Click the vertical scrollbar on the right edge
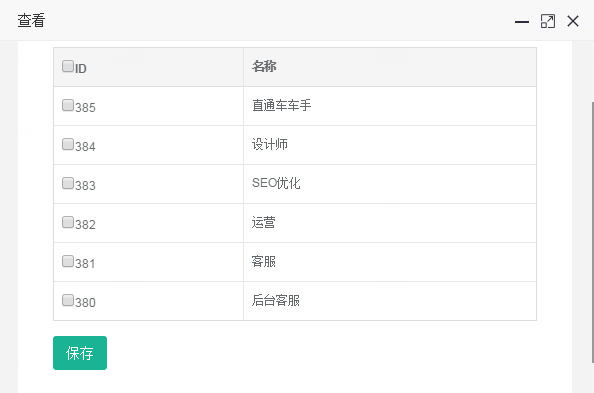The image size is (594, 393). (592, 232)
